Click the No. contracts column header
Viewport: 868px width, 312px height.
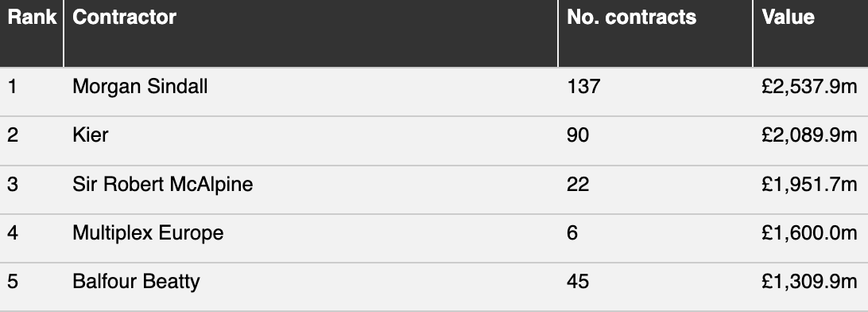632,18
